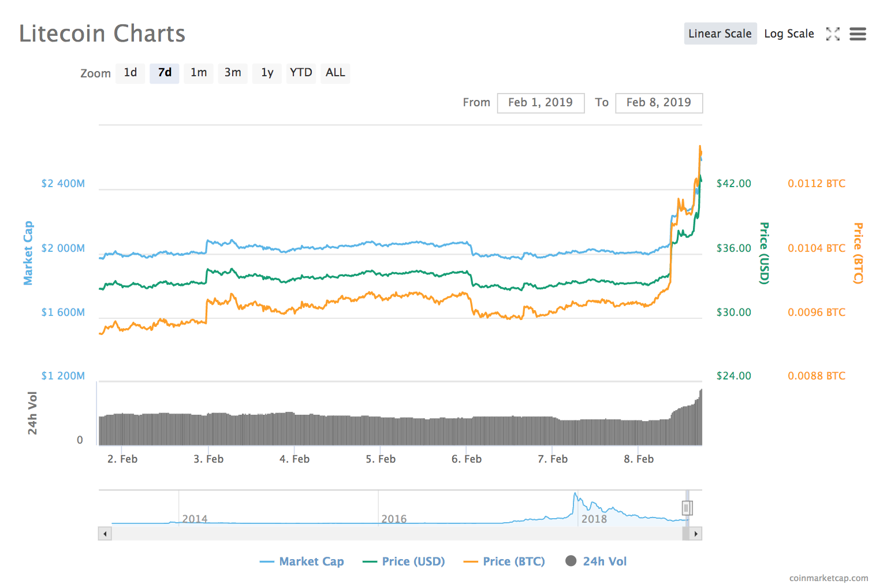Screen dimensions: 887x588
Task: Switch to Log Scale
Action: [789, 34]
